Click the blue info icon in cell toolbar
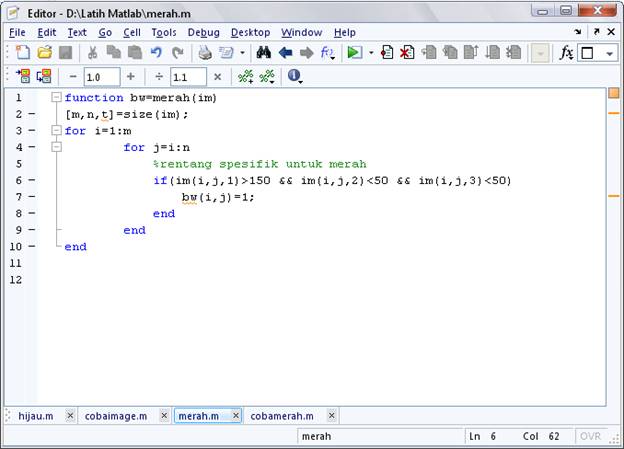624x449 pixels. [294, 76]
